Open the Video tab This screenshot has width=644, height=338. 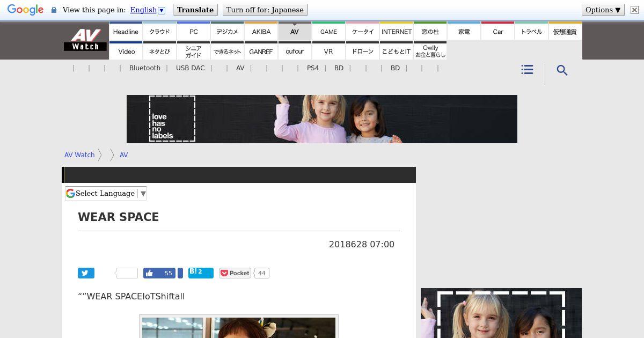tap(126, 51)
